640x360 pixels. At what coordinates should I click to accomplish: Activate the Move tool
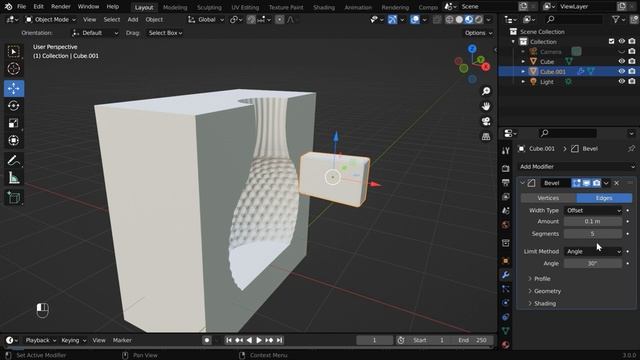13,88
